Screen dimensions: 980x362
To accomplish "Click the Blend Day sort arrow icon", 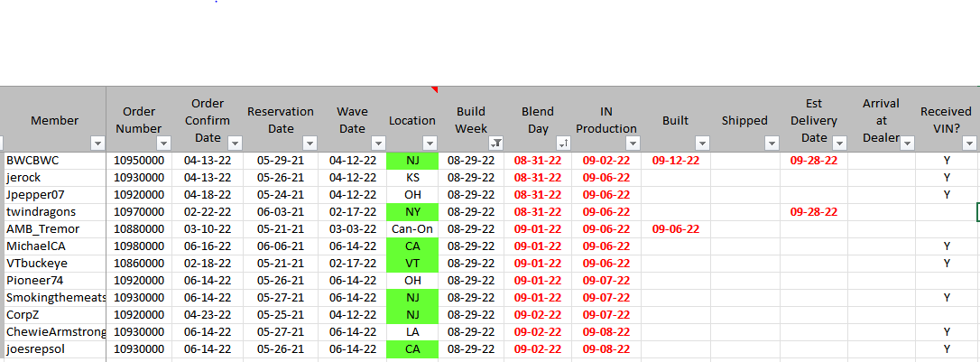I will pos(562,144).
